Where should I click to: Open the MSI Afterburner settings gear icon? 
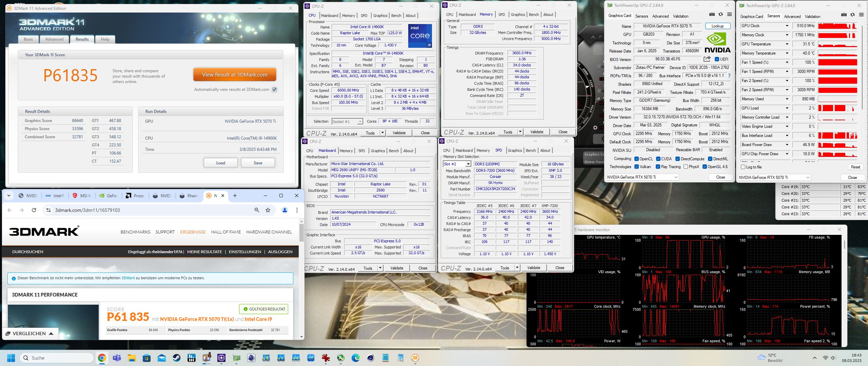point(595,128)
